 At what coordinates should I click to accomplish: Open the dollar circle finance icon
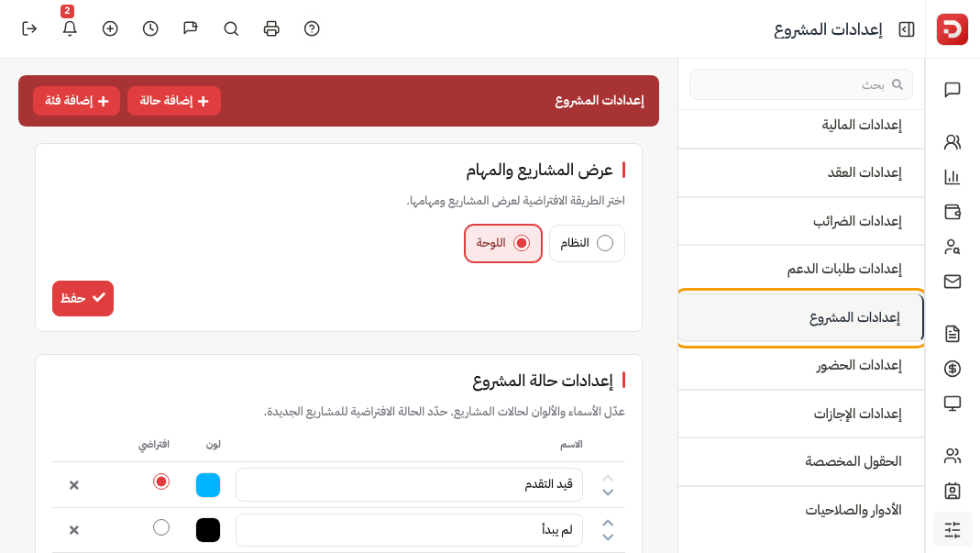(x=952, y=369)
